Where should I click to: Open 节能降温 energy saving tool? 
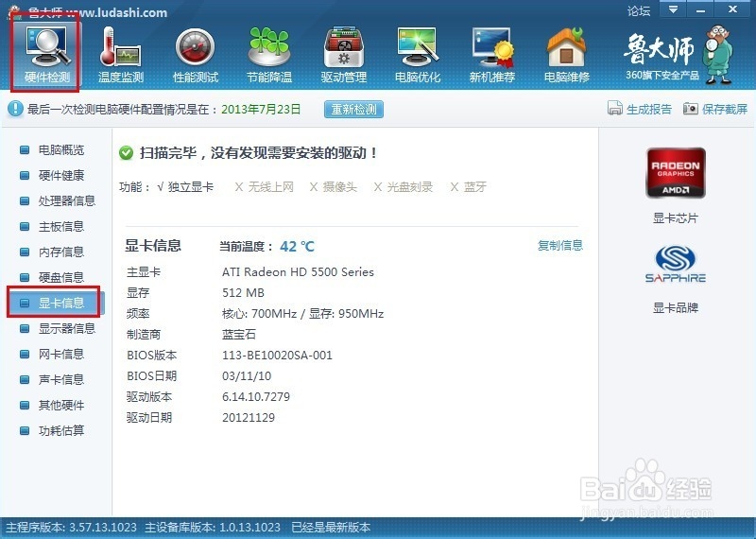click(269, 54)
